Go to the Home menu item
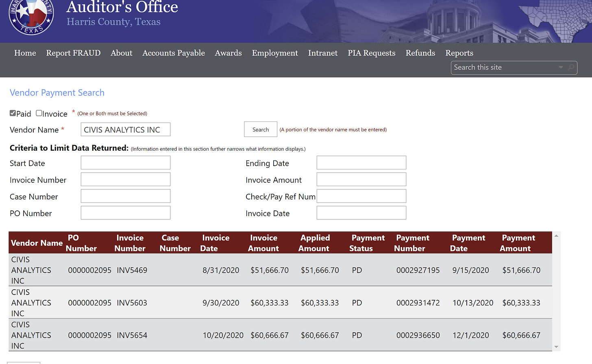Viewport: 592px width, 364px height. pos(25,53)
